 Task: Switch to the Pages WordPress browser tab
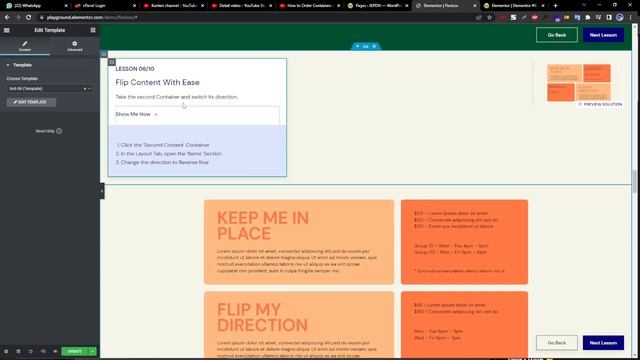coord(378,6)
